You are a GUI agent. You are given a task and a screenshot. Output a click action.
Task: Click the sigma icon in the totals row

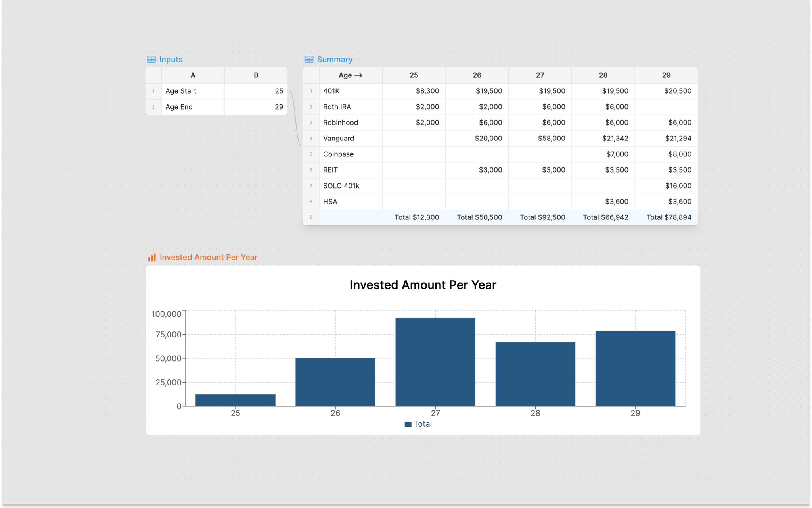coord(311,217)
